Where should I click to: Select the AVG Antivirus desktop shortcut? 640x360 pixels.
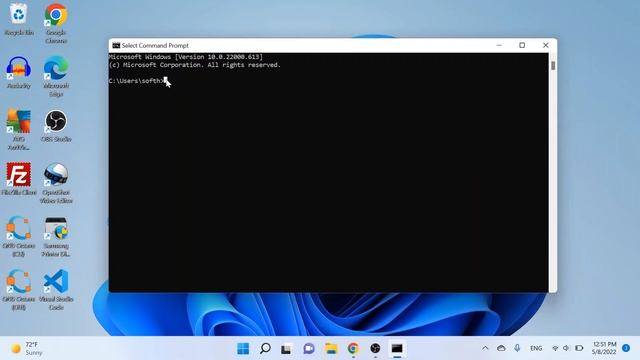coord(19,130)
